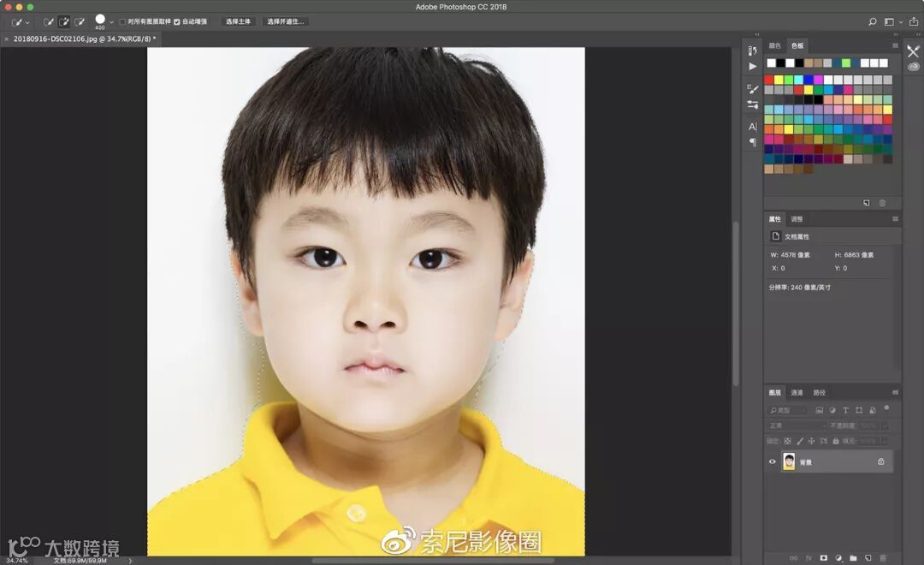Image resolution: width=924 pixels, height=565 pixels.
Task: Click the share image icon
Action: point(914,21)
